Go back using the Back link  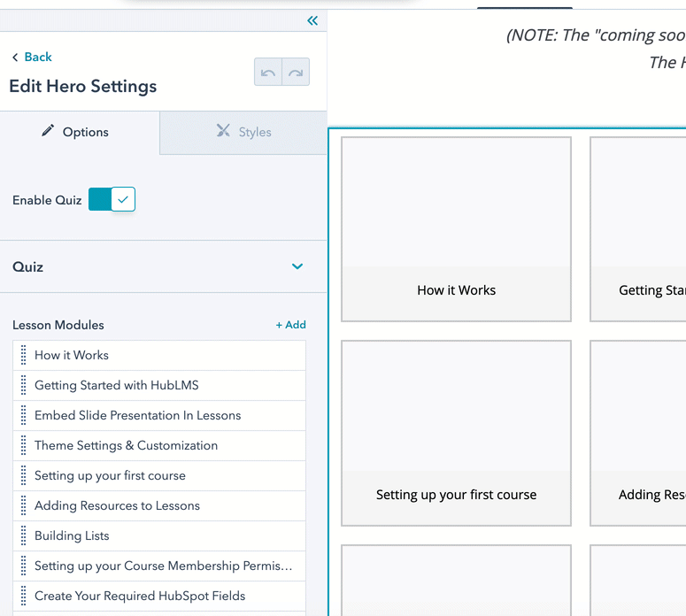(33, 57)
